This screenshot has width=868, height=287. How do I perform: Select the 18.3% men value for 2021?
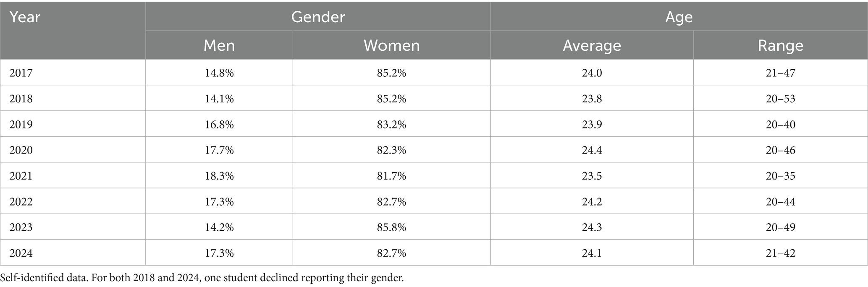tap(219, 176)
